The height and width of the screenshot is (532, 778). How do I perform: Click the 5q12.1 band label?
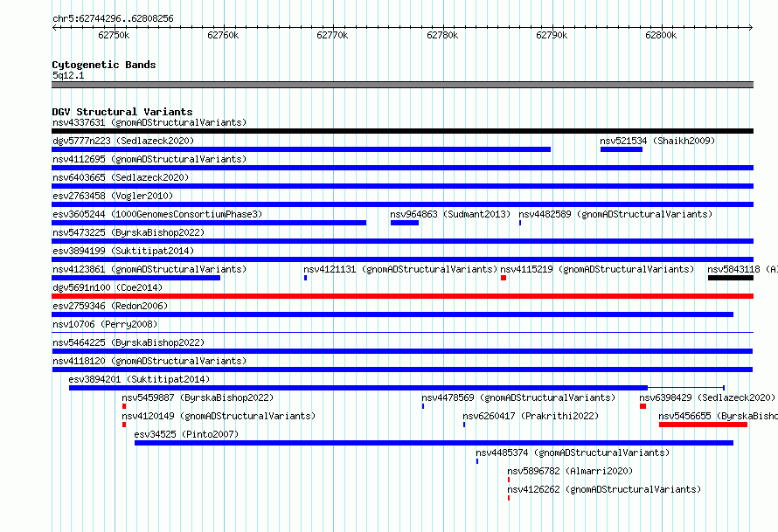tap(68, 75)
